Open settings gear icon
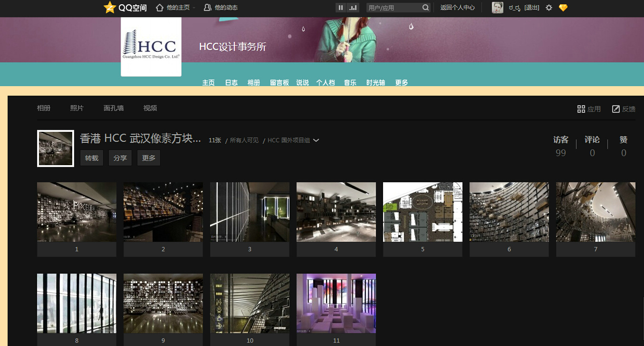Viewport: 644px width, 346px height. point(549,8)
